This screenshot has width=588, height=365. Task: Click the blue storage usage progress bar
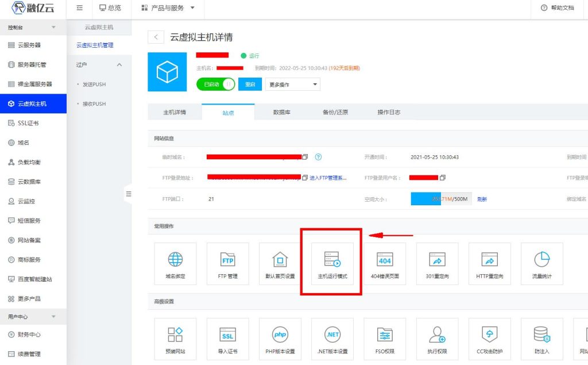425,199
